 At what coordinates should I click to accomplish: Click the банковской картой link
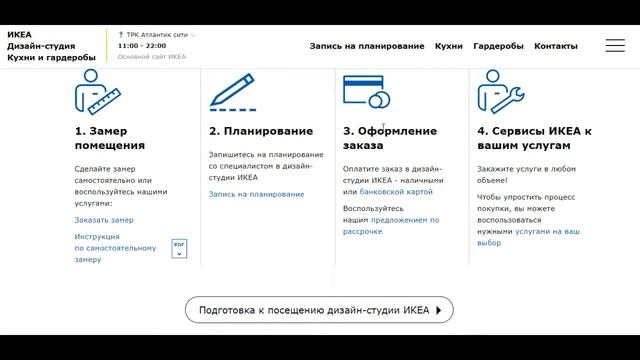coord(396,192)
